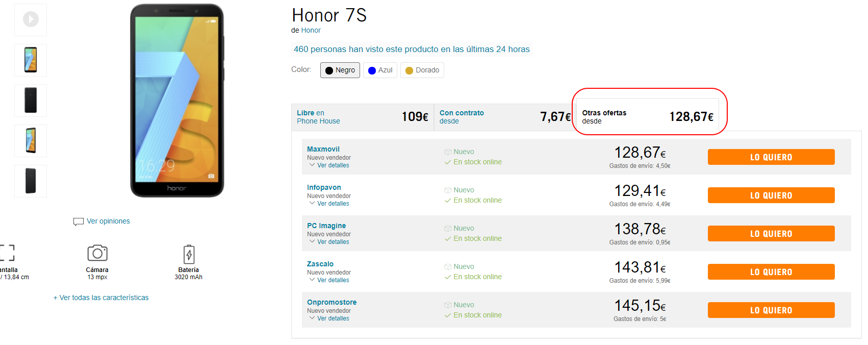Click the gold color swatch dot
This screenshot has width=868, height=345.
coord(409,70)
